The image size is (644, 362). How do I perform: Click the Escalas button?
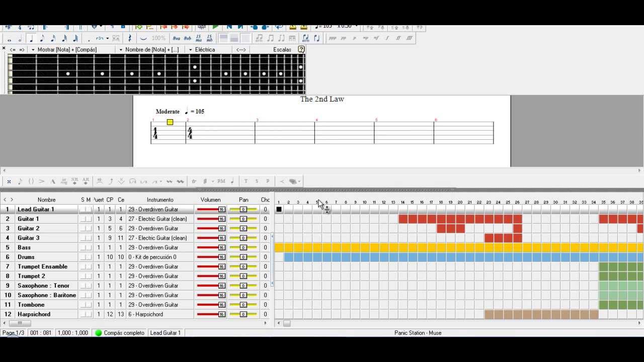[282, 49]
